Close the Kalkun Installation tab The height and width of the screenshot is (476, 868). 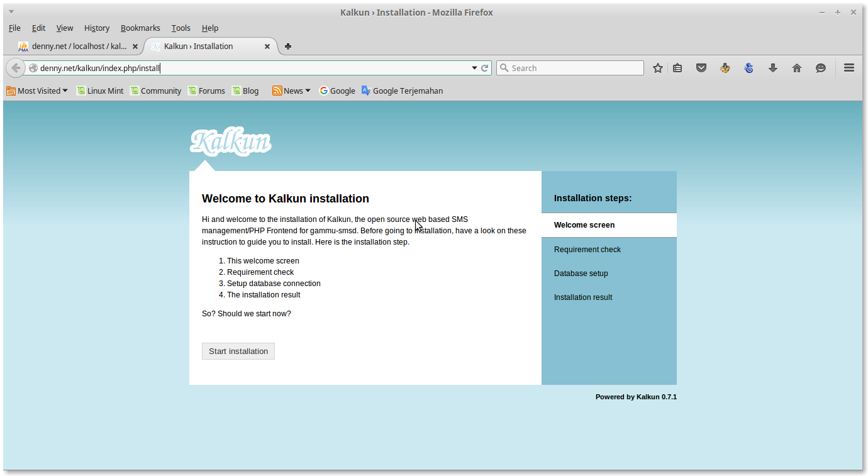(267, 47)
